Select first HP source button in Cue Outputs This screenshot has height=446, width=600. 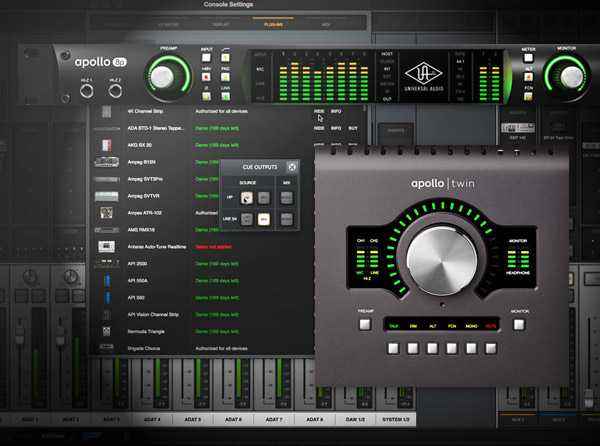coord(247,198)
